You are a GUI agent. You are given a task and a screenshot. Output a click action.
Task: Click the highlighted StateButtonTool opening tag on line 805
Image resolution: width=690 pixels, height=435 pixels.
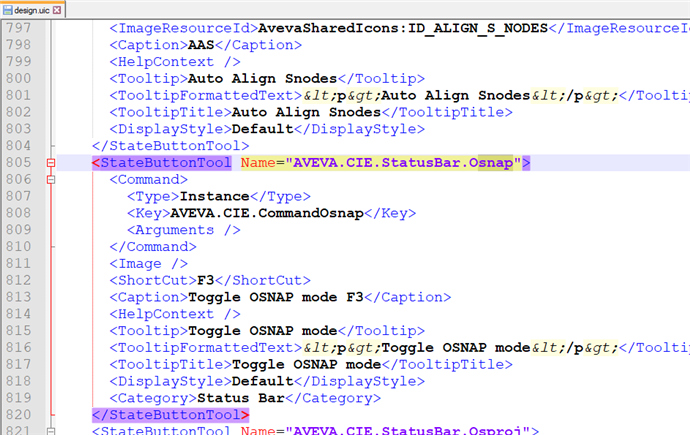click(x=161, y=163)
